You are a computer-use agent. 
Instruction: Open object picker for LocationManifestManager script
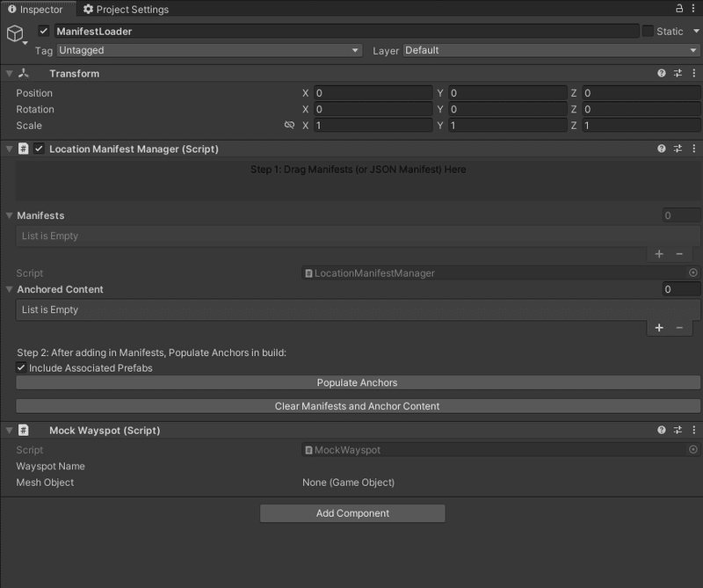tap(693, 272)
